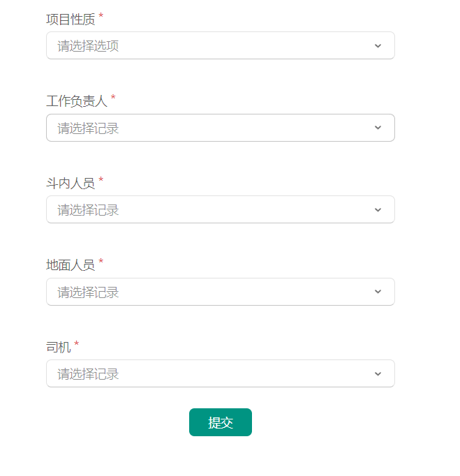Open the 项目性质 dropdown field
This screenshot has height=476, width=460.
point(221,45)
